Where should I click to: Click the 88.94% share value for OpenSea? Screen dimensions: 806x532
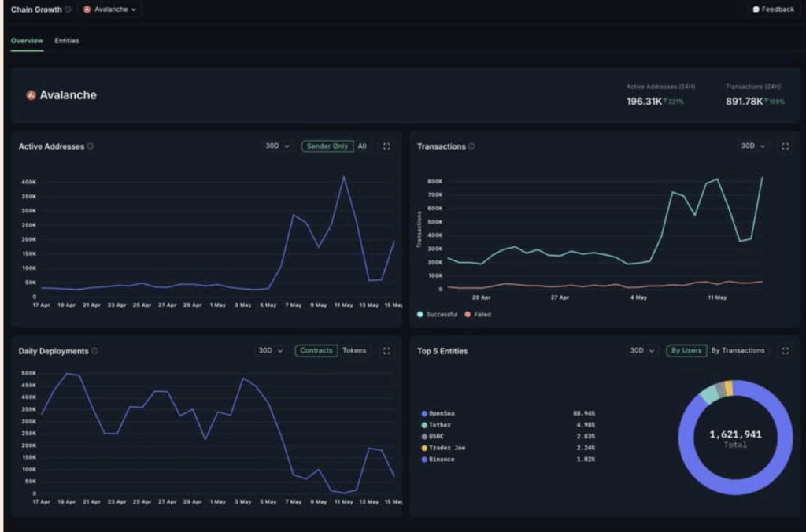coord(584,413)
